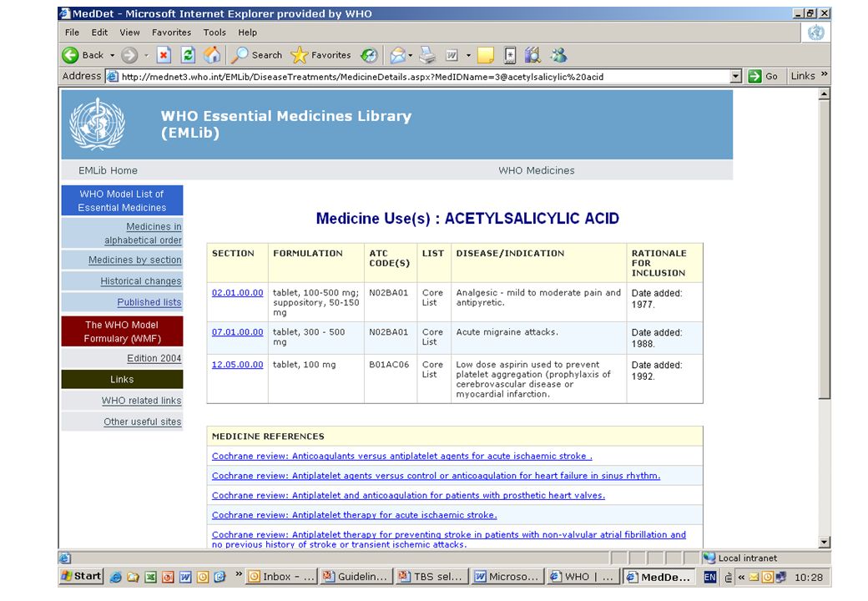Open the Address bar URL dropdown
This screenshot has height=601, width=868.
[x=735, y=76]
